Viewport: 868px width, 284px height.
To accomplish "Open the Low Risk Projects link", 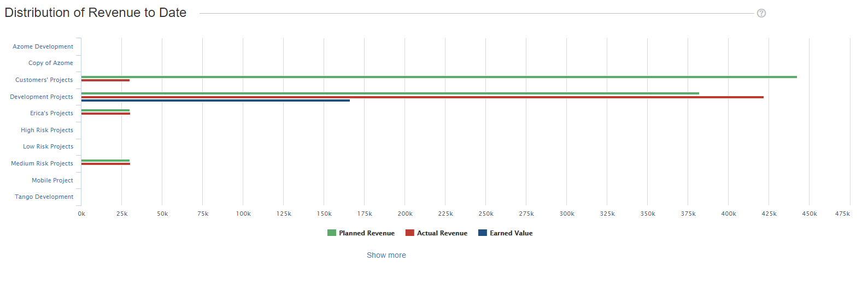I will pos(48,147).
